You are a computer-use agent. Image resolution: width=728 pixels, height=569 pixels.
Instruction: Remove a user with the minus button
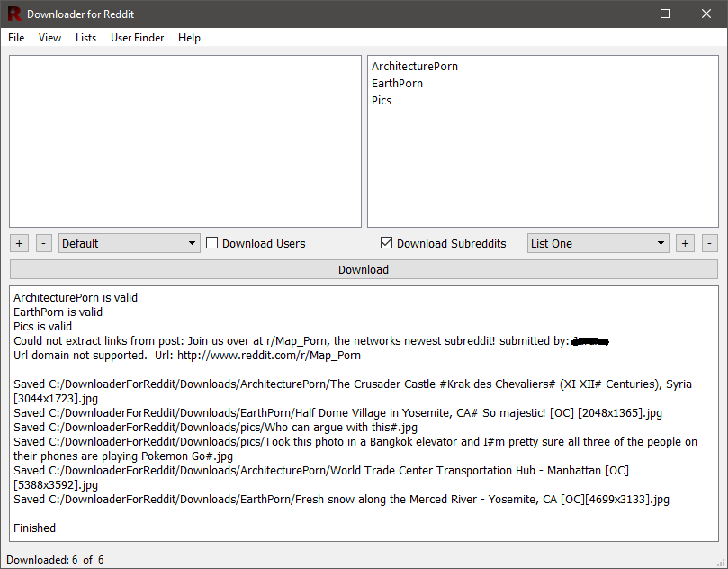[x=43, y=243]
